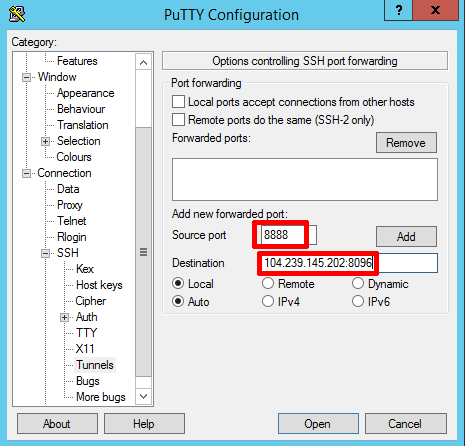The height and width of the screenshot is (446, 465).
Task: Open the X11 category
Action: coord(85,349)
